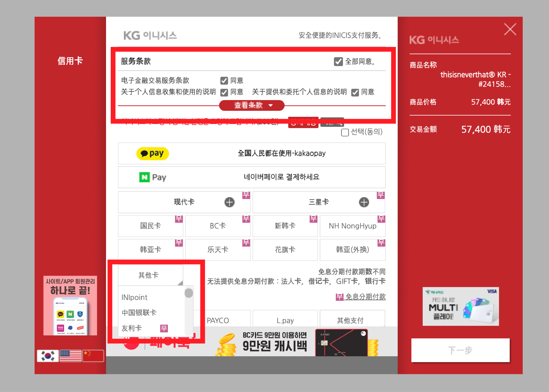Click plus icon next to 三星卡

(364, 202)
